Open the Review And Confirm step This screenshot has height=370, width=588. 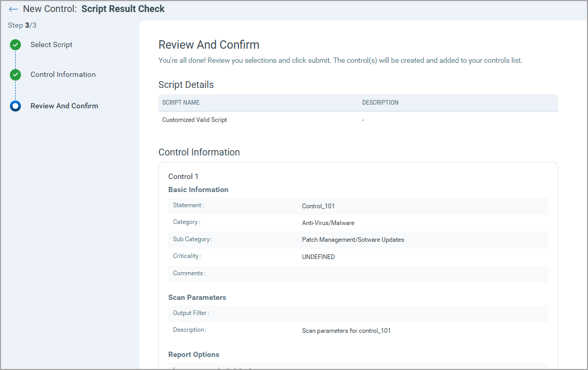[x=64, y=106]
